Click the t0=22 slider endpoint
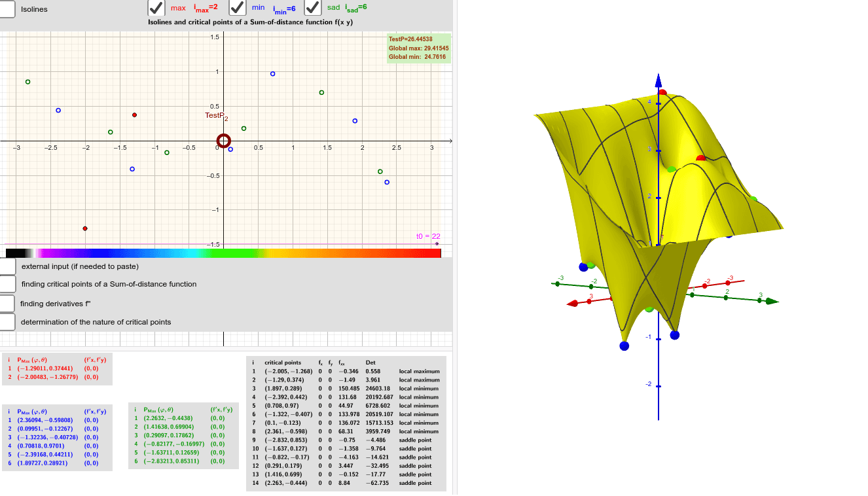868x496 pixels. 436,242
